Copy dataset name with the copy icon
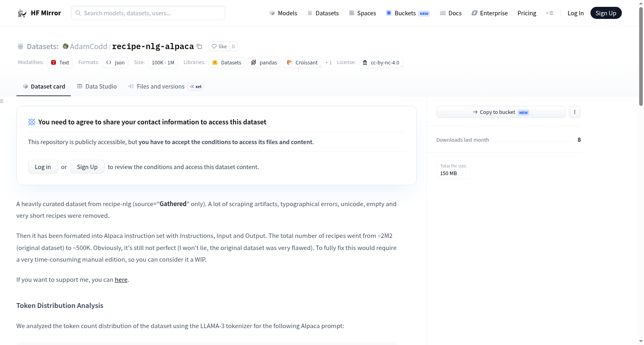The height and width of the screenshot is (345, 644). pyautogui.click(x=199, y=46)
